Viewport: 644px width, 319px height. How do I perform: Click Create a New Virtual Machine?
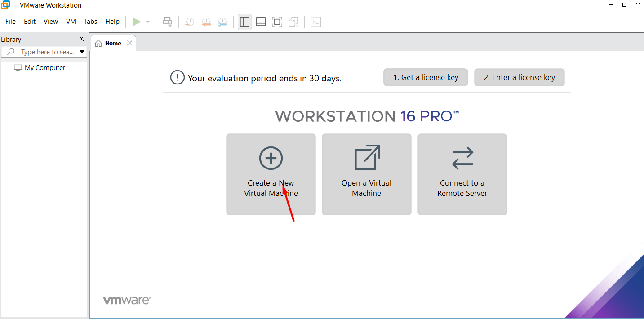pos(271,174)
